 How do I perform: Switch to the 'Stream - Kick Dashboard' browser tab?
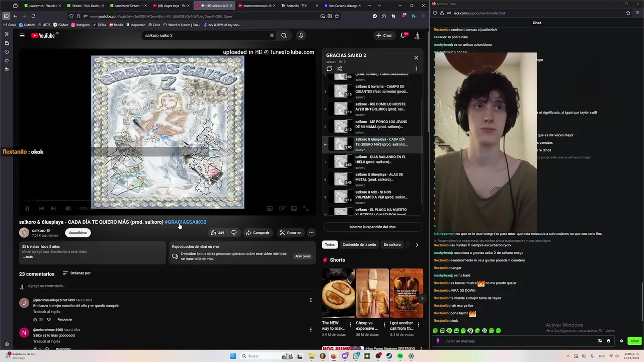point(85,6)
